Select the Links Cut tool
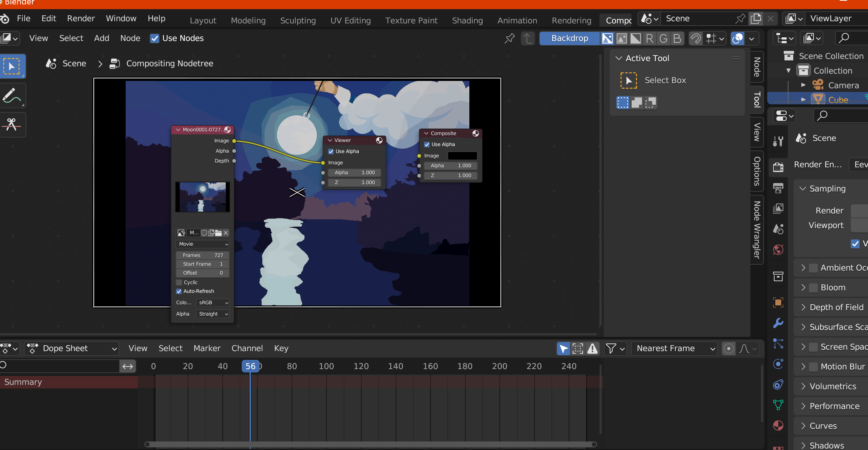This screenshot has height=450, width=868. point(12,125)
